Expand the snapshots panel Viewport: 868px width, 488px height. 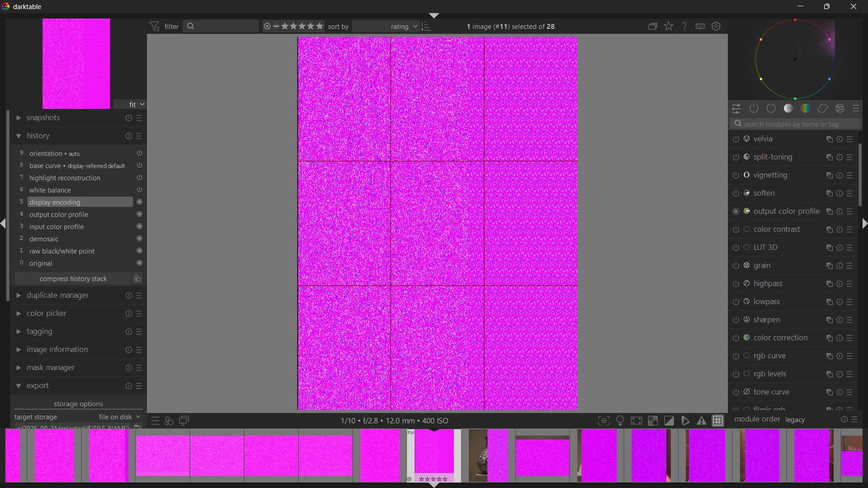coord(43,118)
